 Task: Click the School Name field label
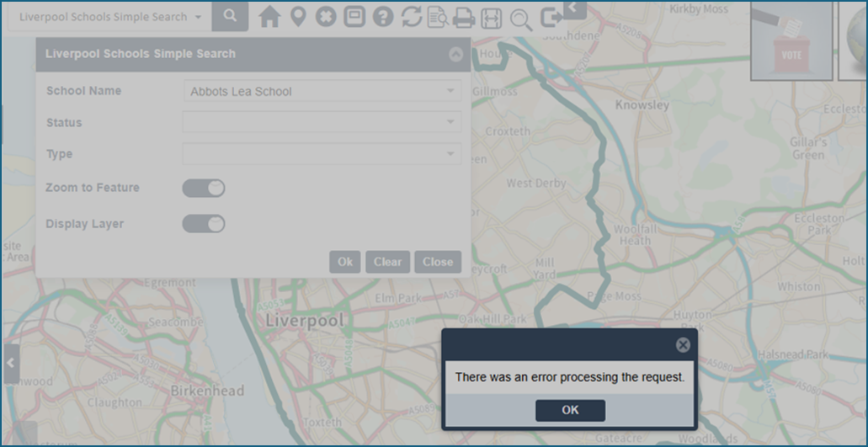pos(83,91)
